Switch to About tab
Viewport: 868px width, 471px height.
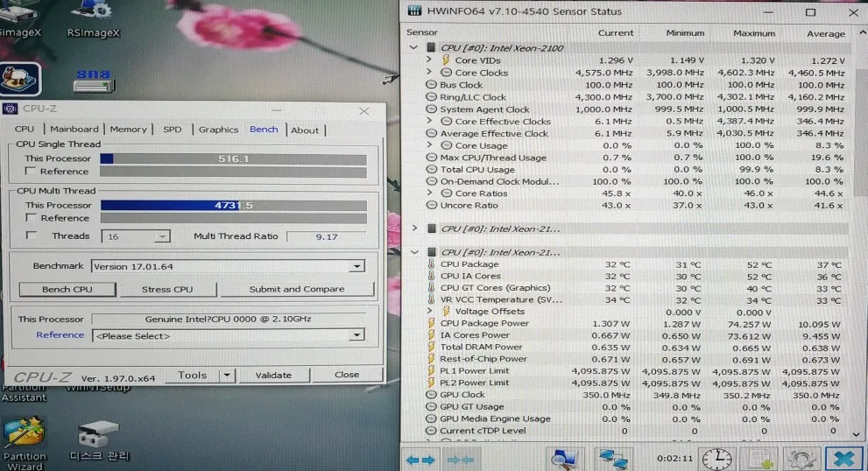click(305, 130)
